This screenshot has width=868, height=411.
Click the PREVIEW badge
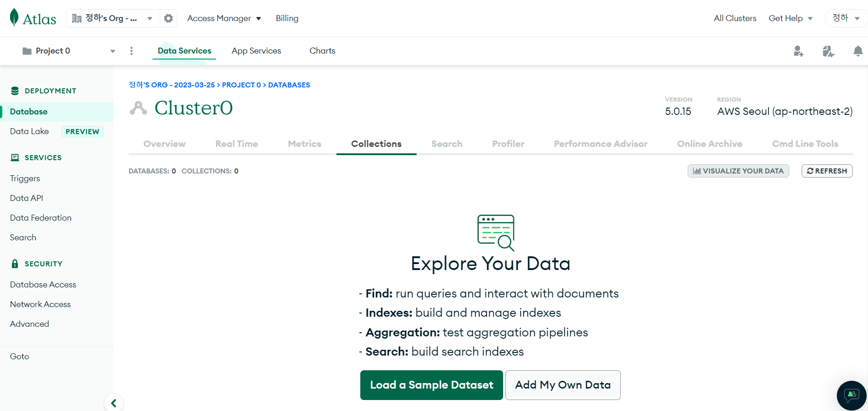(82, 131)
